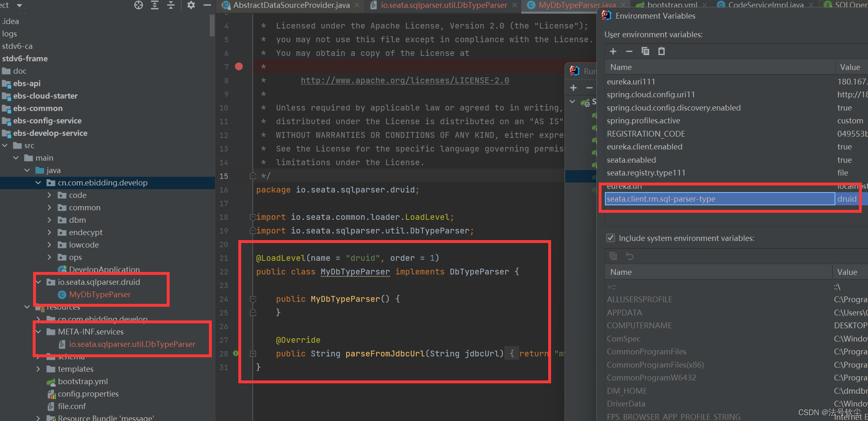Open bootstrap.yml in project tree
The height and width of the screenshot is (421, 868).
tap(83, 381)
